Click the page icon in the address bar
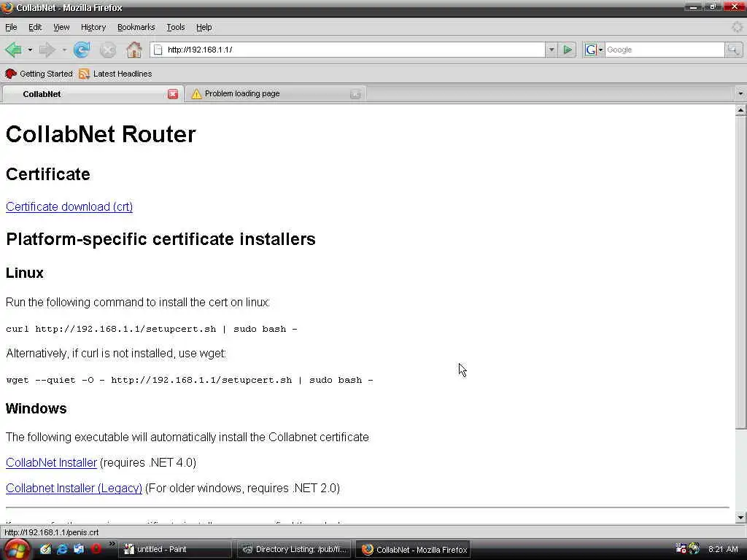The width and height of the screenshot is (747, 560). (158, 50)
